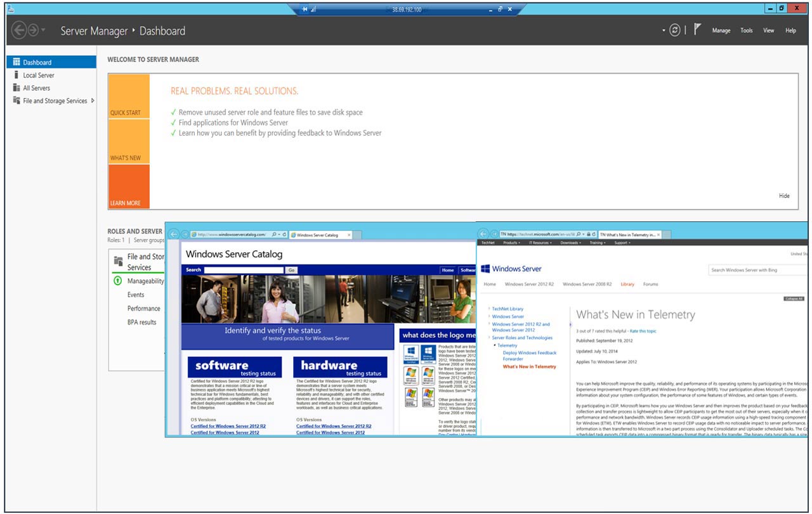Viewport: 812px width, 514px height.
Task: Click Collapse All button on TechNet page
Action: (x=794, y=299)
